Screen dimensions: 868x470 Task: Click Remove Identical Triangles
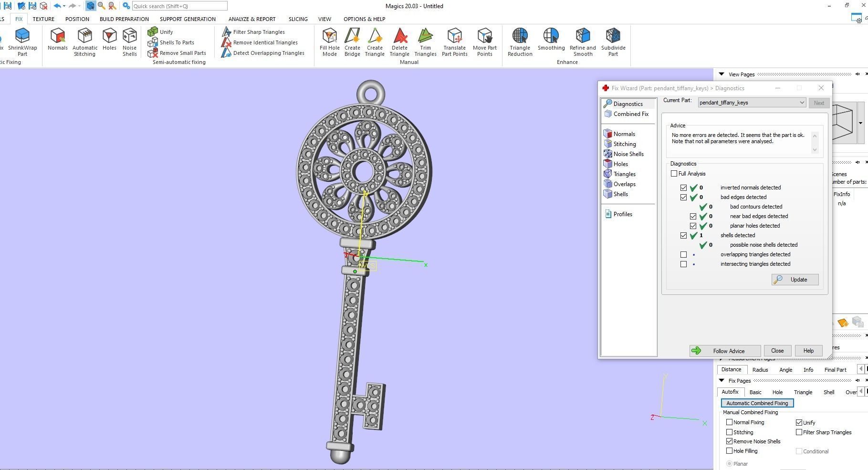pos(260,42)
